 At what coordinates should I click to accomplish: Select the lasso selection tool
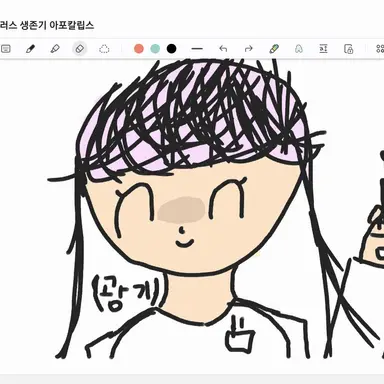tap(104, 49)
